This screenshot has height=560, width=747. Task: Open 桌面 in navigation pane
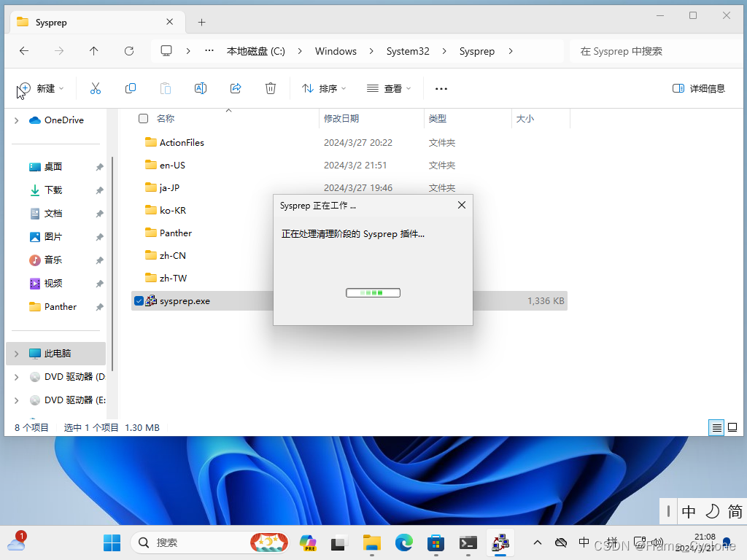pos(53,167)
